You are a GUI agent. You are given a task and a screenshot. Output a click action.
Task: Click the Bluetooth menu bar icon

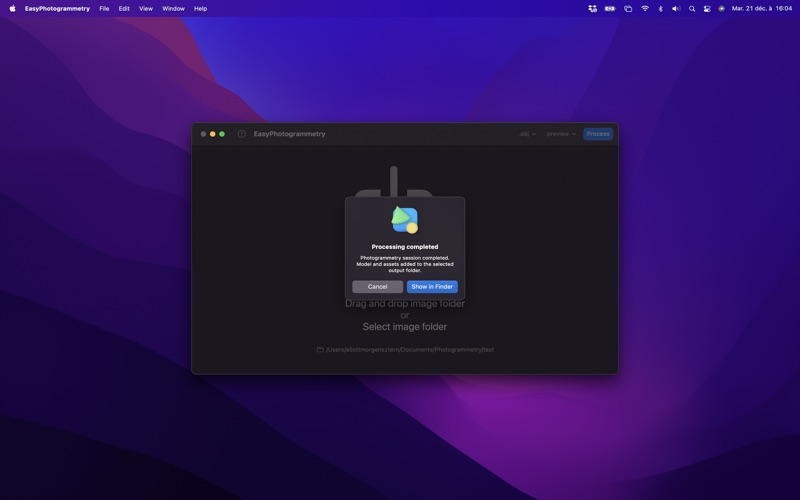pos(660,8)
